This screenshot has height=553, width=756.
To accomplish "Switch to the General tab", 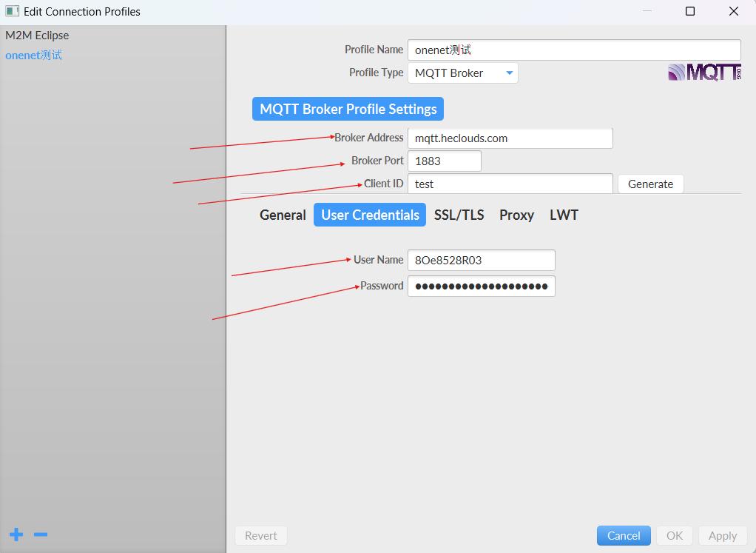I will tap(283, 215).
